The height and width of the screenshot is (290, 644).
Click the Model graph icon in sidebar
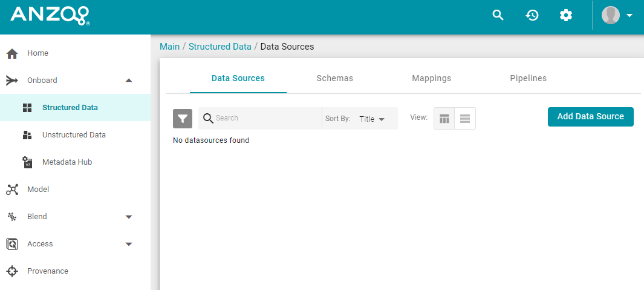[x=12, y=189]
